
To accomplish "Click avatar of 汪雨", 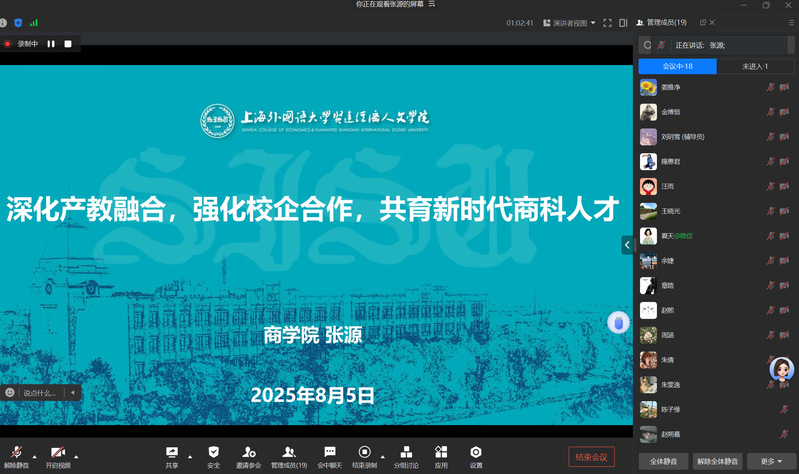I will click(x=648, y=186).
